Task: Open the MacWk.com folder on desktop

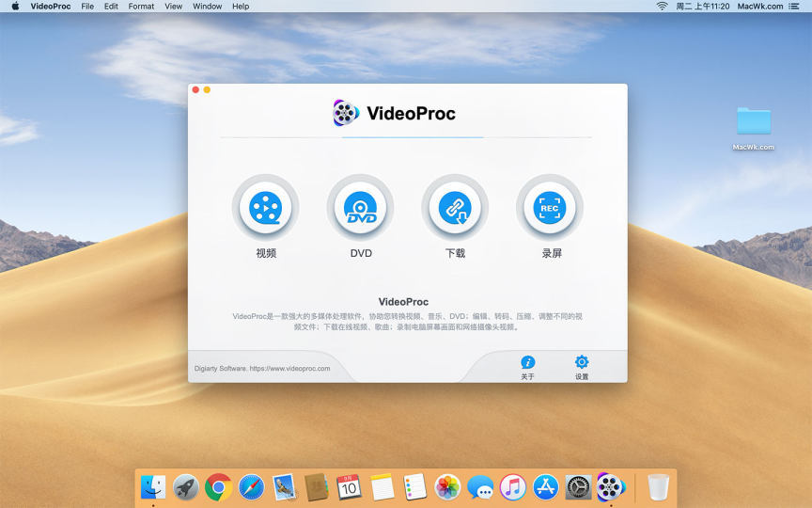Action: [x=754, y=122]
